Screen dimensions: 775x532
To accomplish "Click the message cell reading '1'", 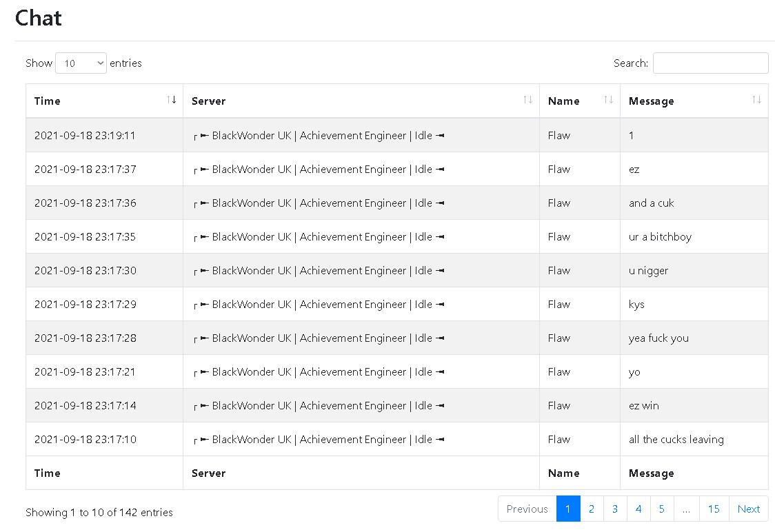I will coord(694,135).
